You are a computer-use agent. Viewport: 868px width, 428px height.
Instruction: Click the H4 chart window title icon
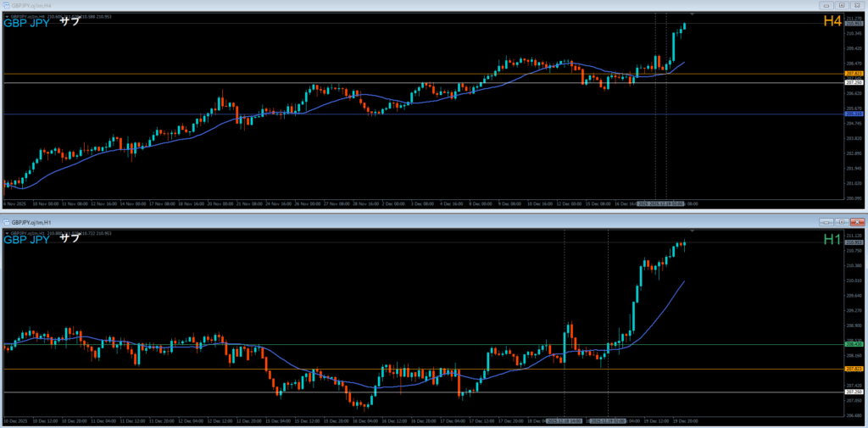point(6,5)
